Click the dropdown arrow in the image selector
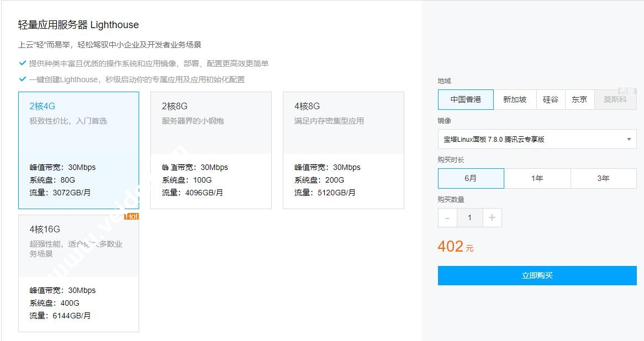Viewport: 644px width, 341px height. coord(629,140)
